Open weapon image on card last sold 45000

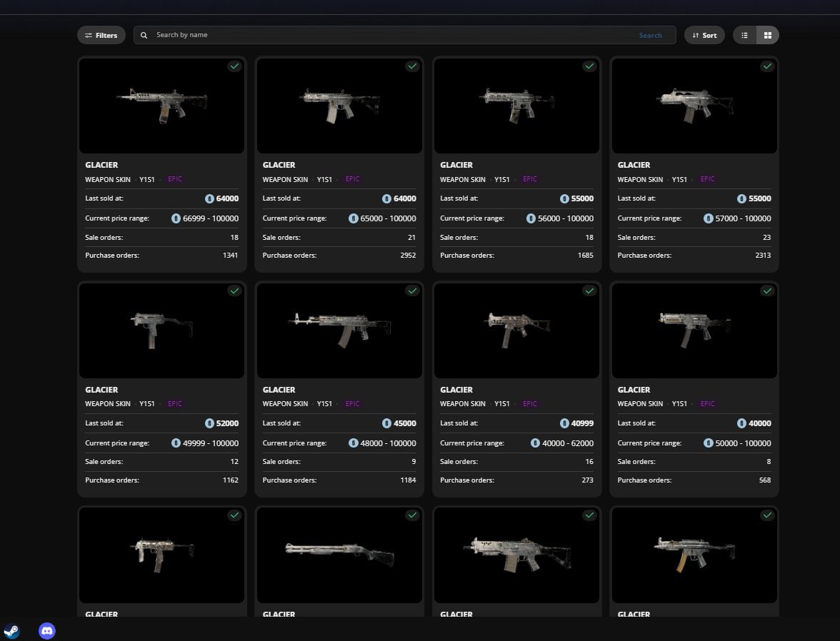pos(340,330)
